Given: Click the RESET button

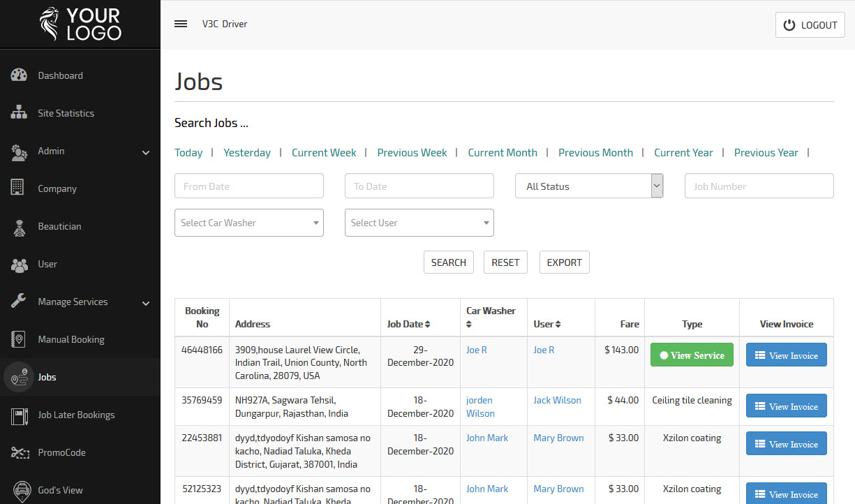Looking at the screenshot, I should [505, 262].
